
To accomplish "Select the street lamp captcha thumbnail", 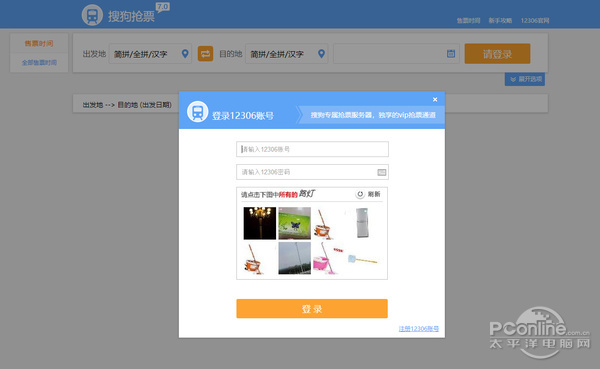I will click(260, 223).
